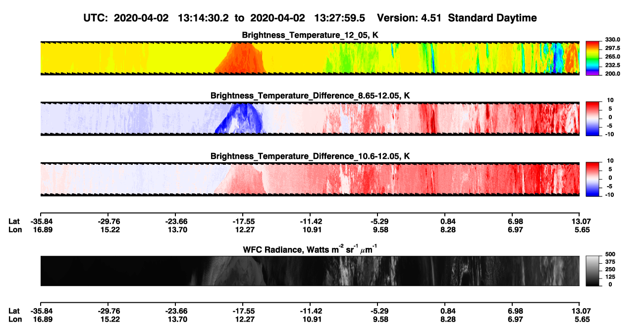Viewport: 644px width, 330px height.
Task: Click the UTC: label in the header
Action: point(97,18)
